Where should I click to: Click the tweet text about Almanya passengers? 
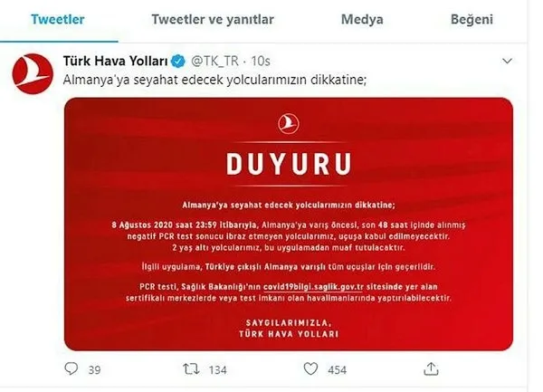(214, 80)
